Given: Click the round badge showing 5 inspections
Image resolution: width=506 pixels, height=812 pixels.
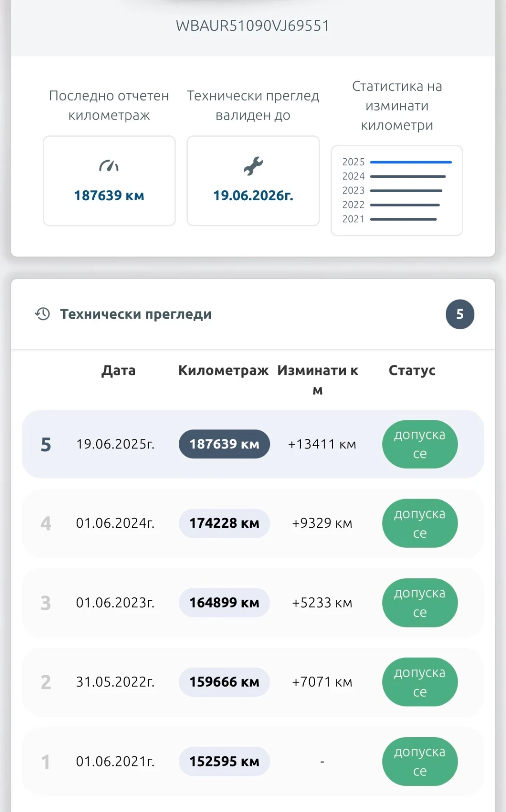Looking at the screenshot, I should tap(460, 314).
